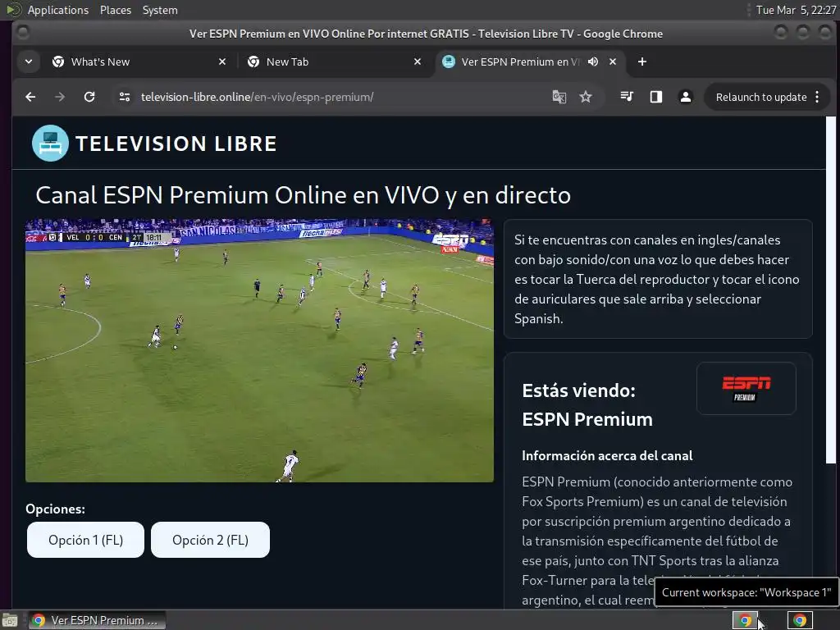Open the System menu
Viewport: 840px width, 630px height.
160,10
